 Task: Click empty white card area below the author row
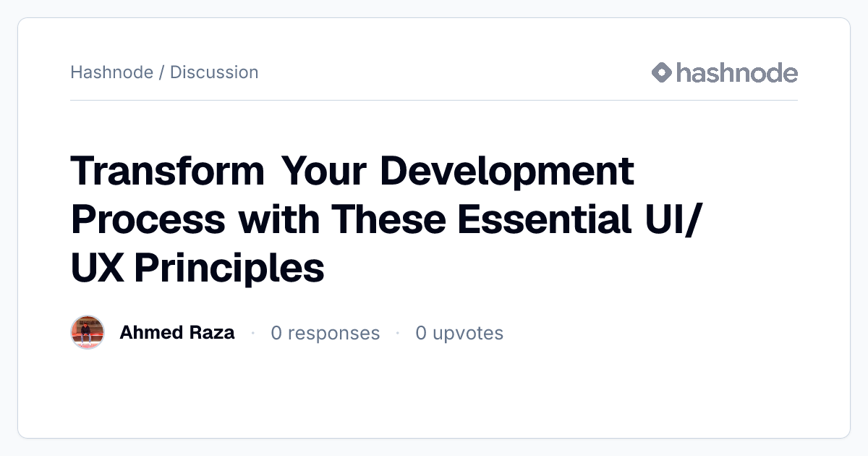434,394
